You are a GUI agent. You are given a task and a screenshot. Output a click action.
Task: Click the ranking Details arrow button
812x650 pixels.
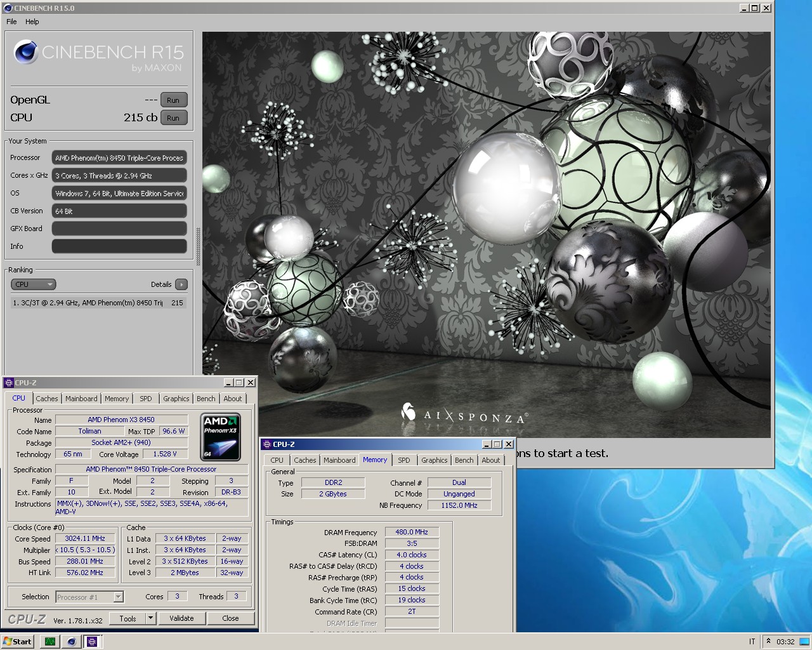coord(181,284)
